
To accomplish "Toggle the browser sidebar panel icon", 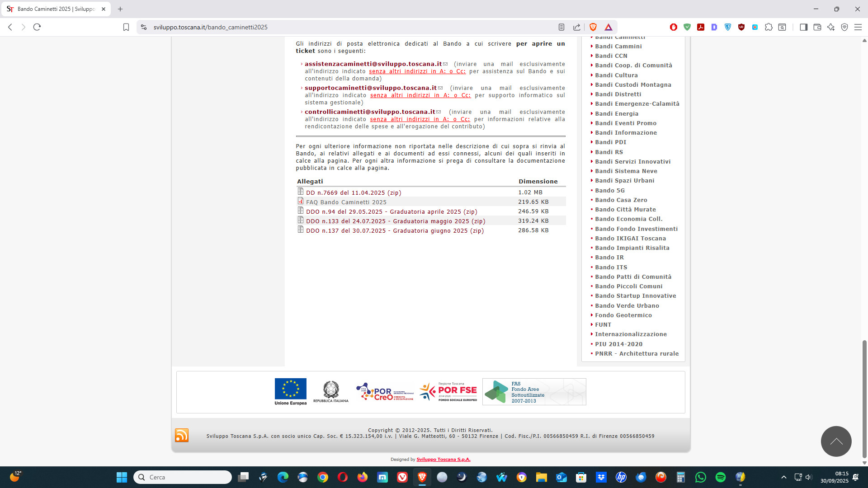I will point(803,27).
